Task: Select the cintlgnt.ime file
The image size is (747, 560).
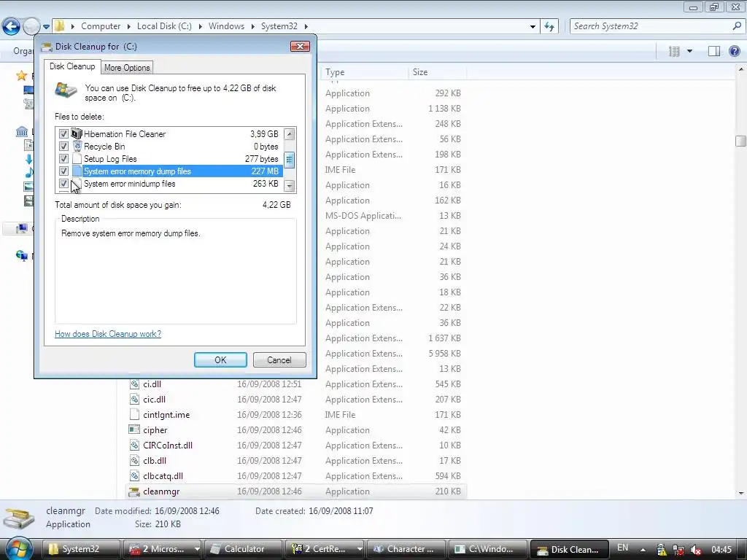Action: 166,415
